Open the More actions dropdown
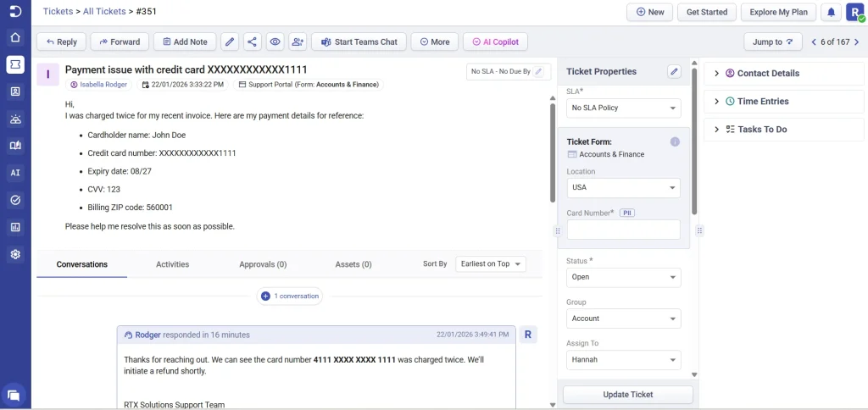 pyautogui.click(x=435, y=42)
